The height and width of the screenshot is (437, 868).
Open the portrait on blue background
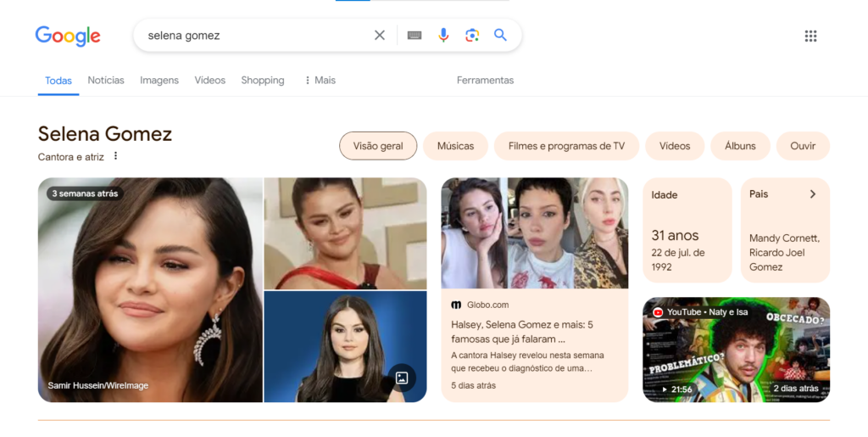(346, 347)
